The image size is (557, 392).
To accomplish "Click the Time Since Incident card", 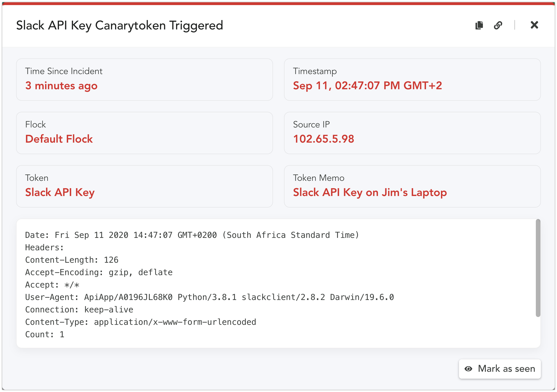I will pyautogui.click(x=144, y=80).
